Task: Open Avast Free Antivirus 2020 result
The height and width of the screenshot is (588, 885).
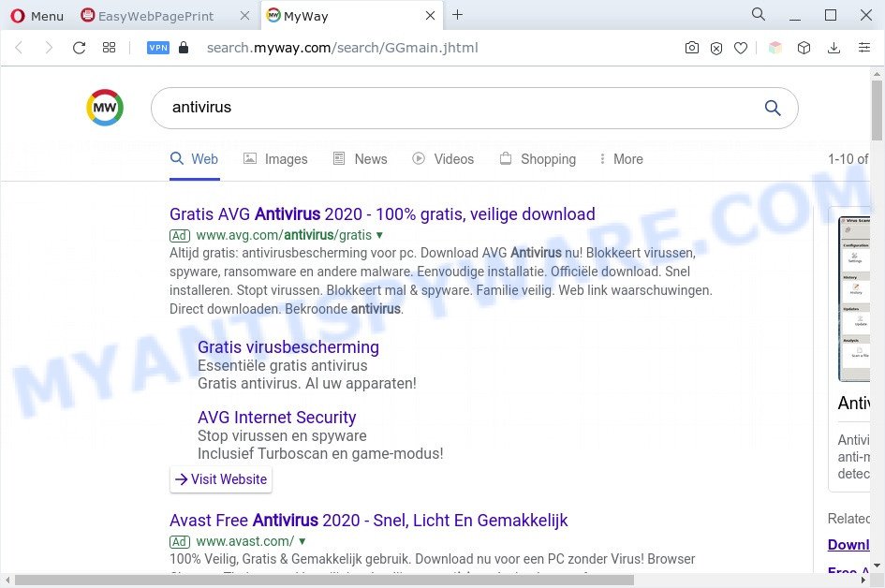Action: 369,521
